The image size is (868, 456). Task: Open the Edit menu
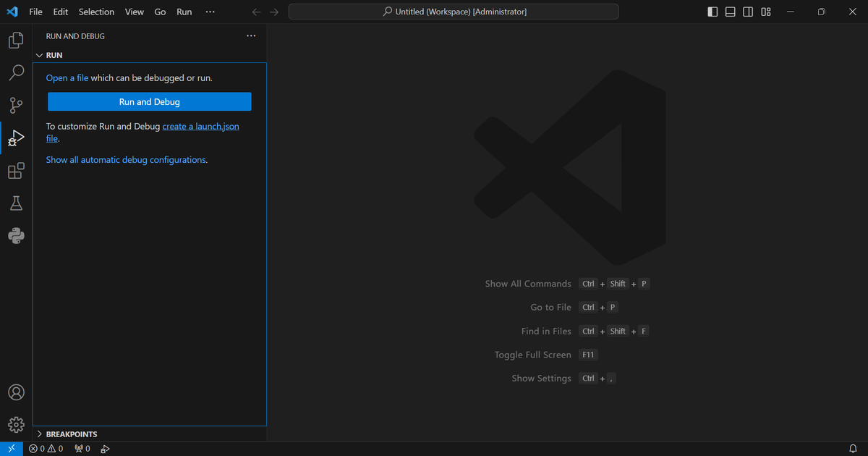[61, 12]
